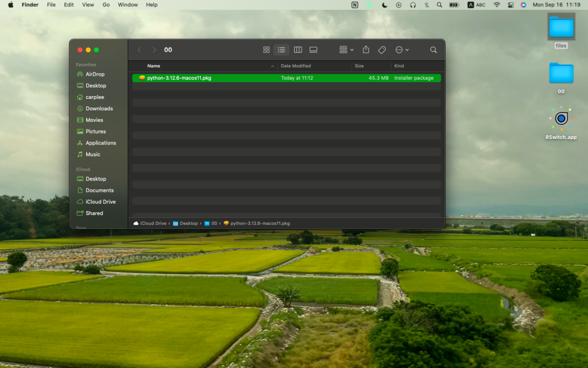Click the Edit Tags toolbar icon
This screenshot has width=588, height=368.
(382, 50)
